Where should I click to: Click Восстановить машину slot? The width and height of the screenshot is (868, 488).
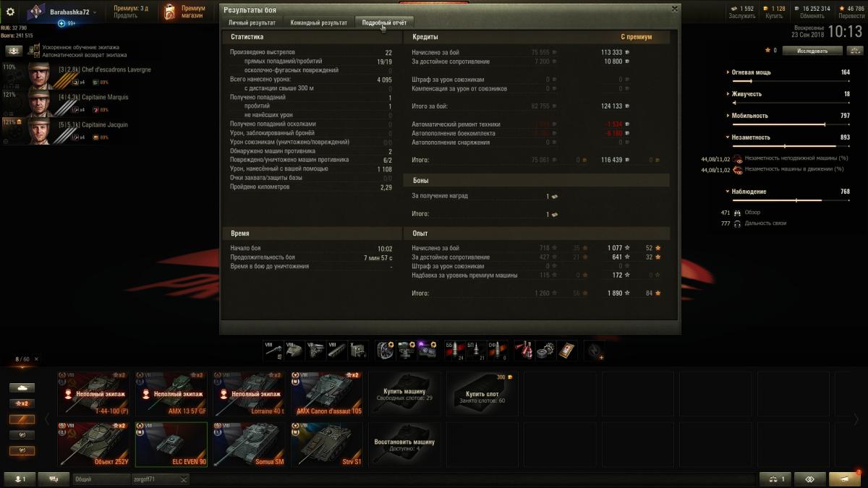(x=405, y=445)
